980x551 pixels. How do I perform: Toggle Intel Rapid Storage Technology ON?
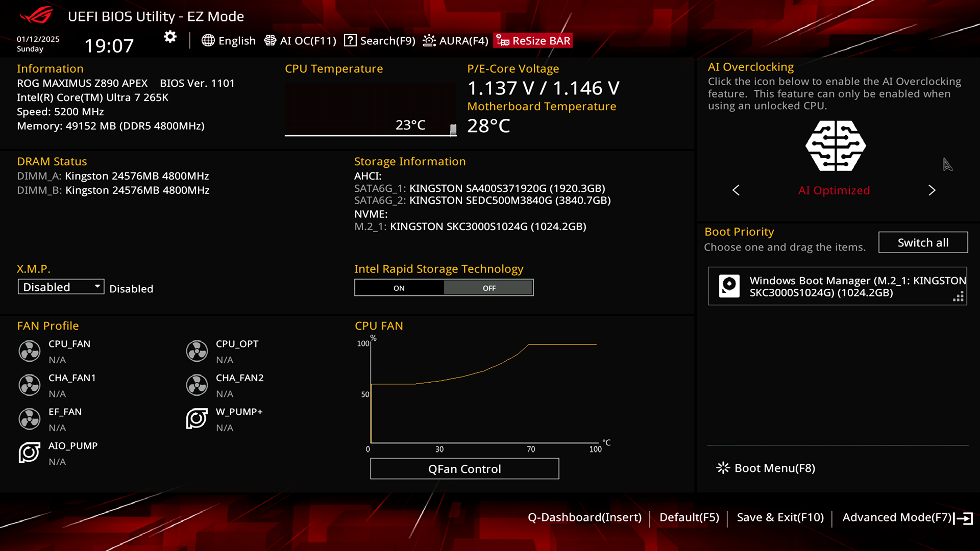click(399, 287)
